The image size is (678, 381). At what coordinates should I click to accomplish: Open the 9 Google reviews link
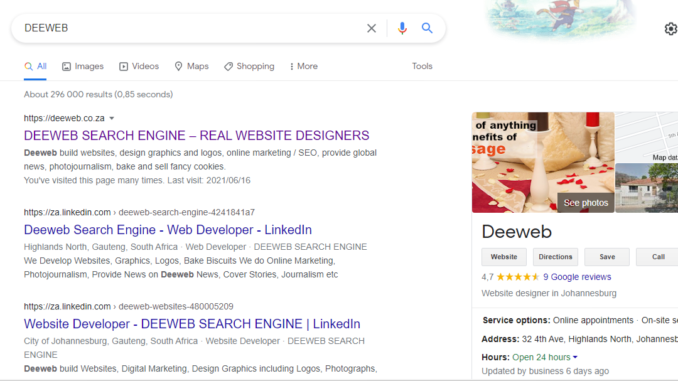click(x=577, y=277)
